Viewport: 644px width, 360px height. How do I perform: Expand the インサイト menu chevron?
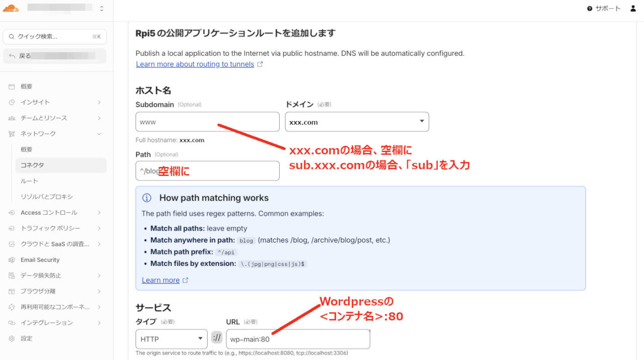click(x=99, y=102)
